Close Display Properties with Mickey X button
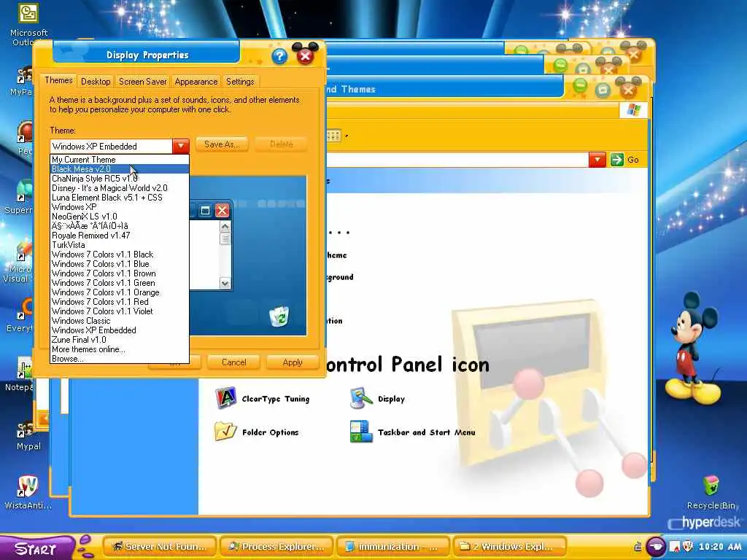The image size is (747, 560). coord(305,55)
